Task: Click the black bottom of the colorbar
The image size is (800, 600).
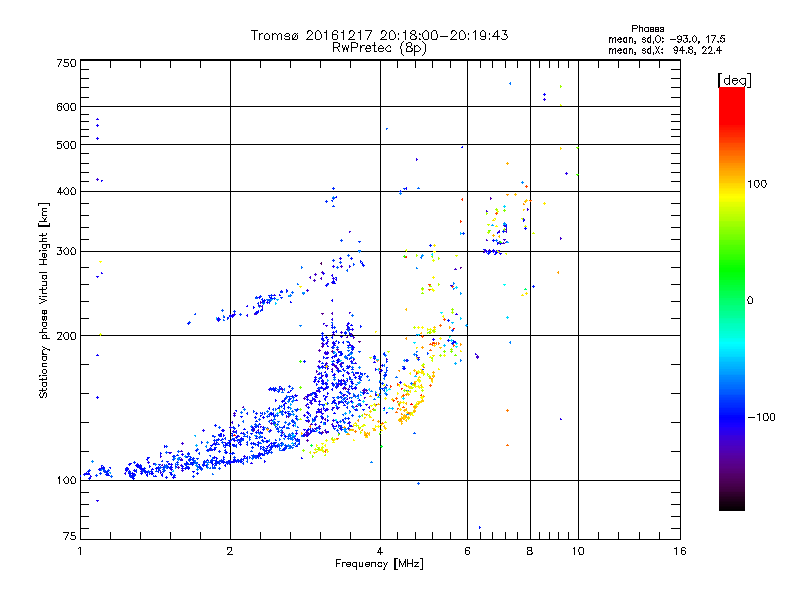Action: pos(732,503)
